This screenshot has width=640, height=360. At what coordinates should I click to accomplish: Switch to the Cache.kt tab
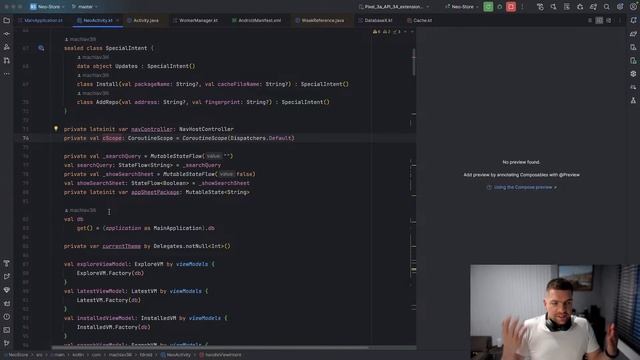pyautogui.click(x=420, y=20)
